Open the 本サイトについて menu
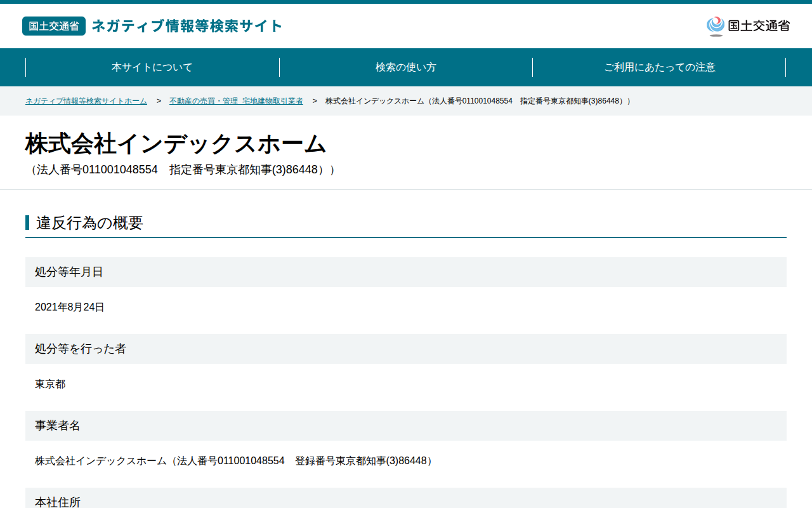The image size is (812, 508). (x=152, y=67)
